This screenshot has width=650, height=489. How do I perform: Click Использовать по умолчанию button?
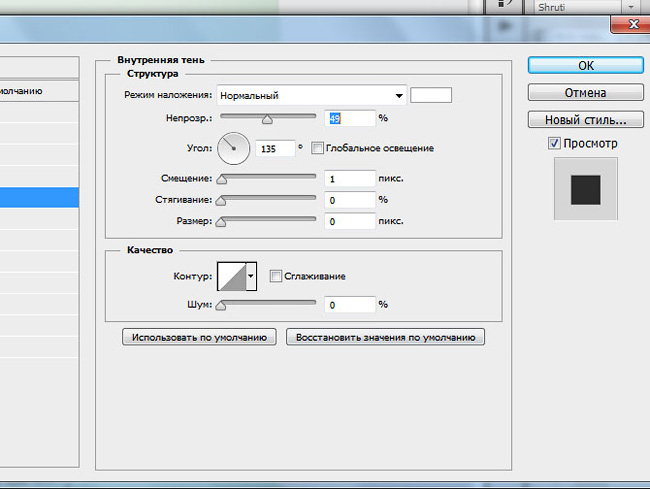pyautogui.click(x=199, y=337)
